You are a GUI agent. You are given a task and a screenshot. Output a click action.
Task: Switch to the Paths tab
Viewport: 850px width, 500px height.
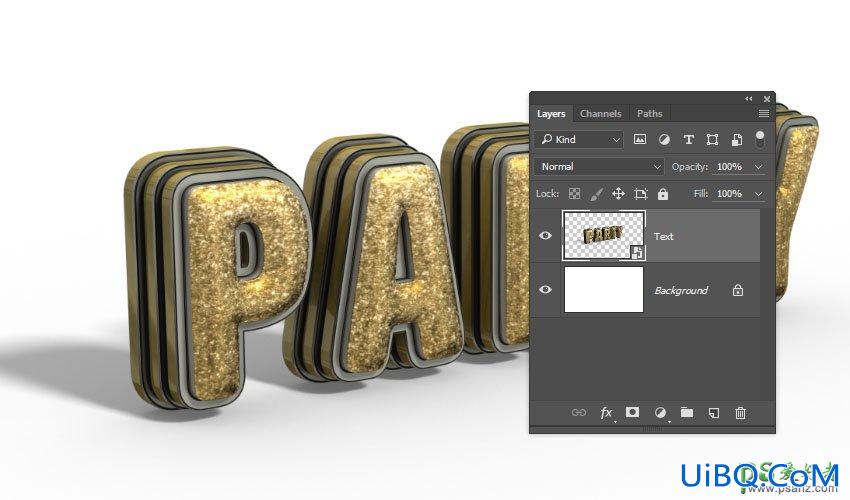649,113
